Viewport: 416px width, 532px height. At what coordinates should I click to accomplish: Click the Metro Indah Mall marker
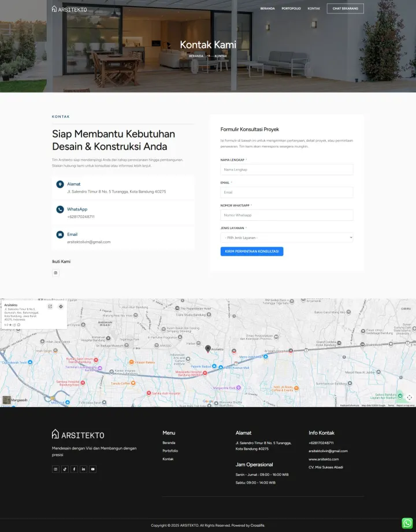(265, 357)
